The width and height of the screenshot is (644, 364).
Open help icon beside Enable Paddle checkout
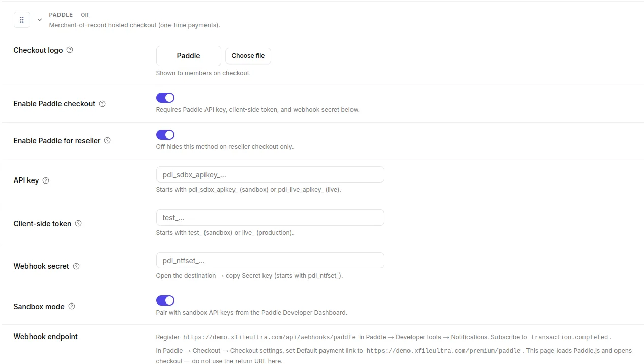coord(102,104)
